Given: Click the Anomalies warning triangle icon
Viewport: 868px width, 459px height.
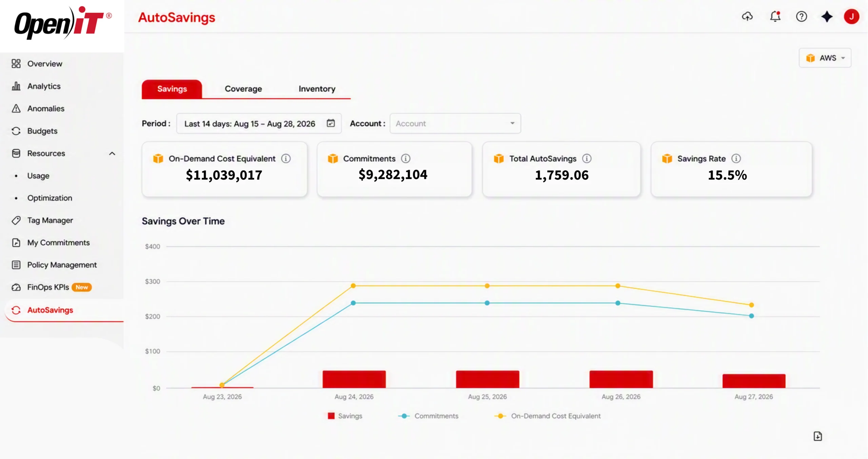Looking at the screenshot, I should pyautogui.click(x=16, y=108).
